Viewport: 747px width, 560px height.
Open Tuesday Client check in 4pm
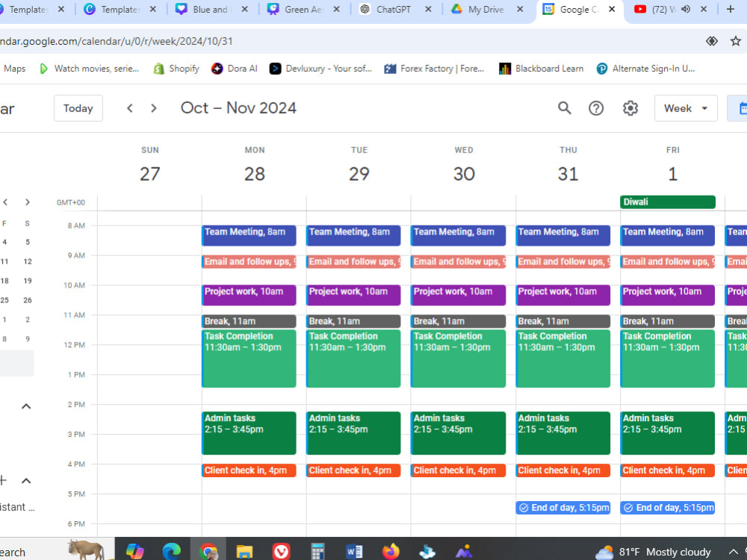[x=353, y=470]
